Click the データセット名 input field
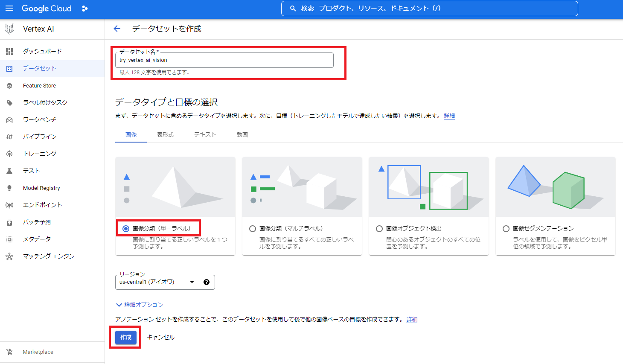Image resolution: width=623 pixels, height=364 pixels. point(224,60)
